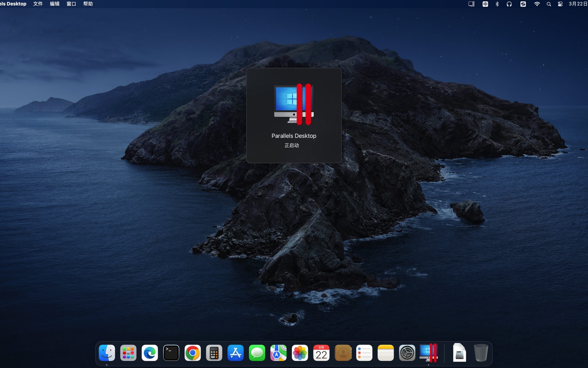Open the 窗口 menu
This screenshot has height=368, width=588.
(x=71, y=4)
